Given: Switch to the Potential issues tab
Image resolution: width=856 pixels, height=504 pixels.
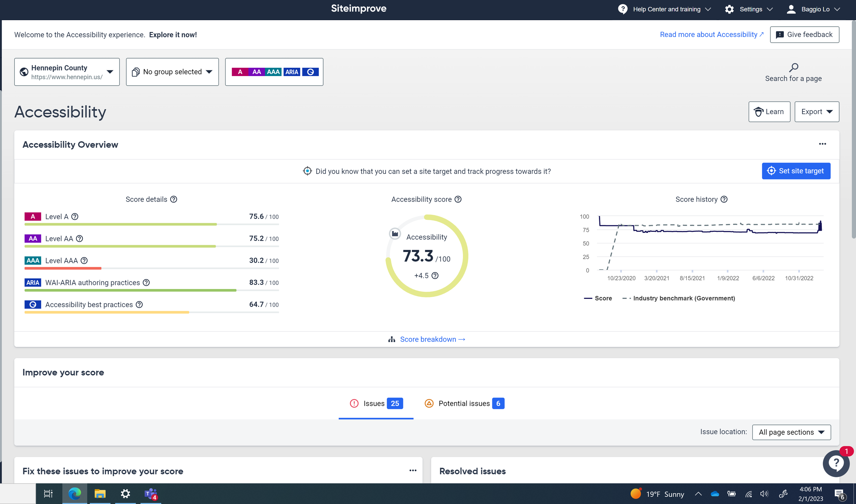Looking at the screenshot, I should tap(464, 403).
